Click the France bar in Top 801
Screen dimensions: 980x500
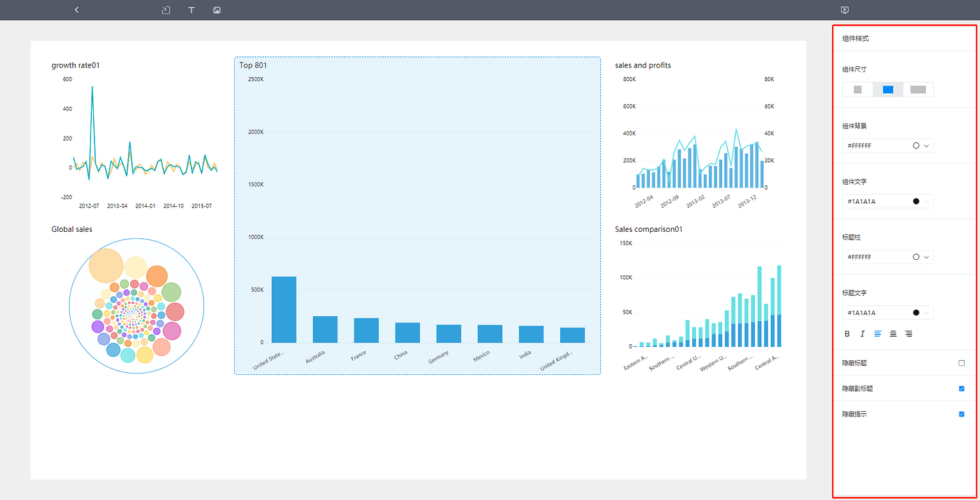[x=366, y=331]
